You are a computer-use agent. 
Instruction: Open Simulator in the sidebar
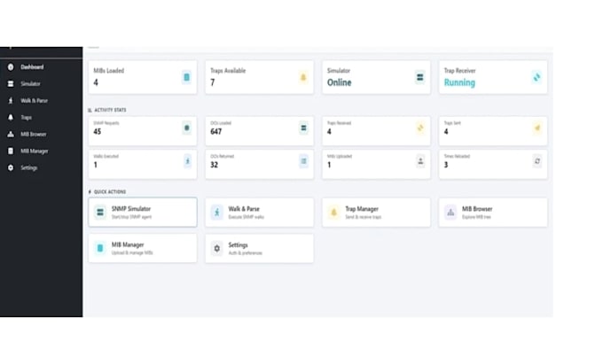tap(30, 84)
